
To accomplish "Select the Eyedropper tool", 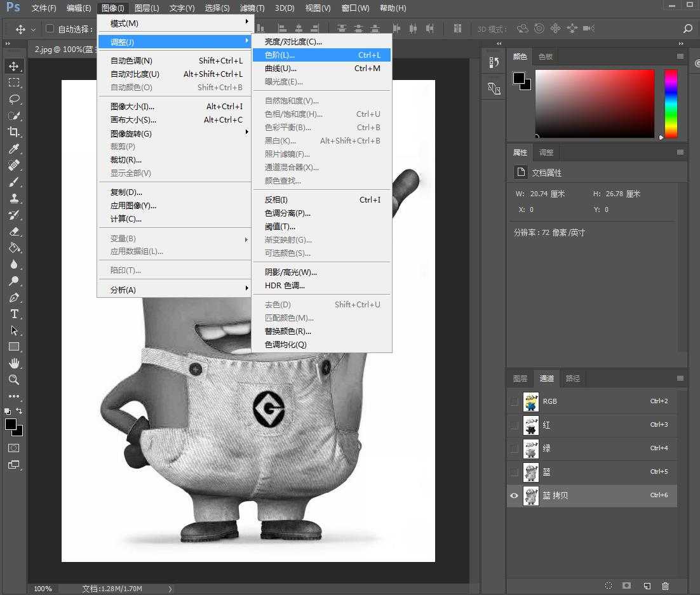I will [x=14, y=149].
